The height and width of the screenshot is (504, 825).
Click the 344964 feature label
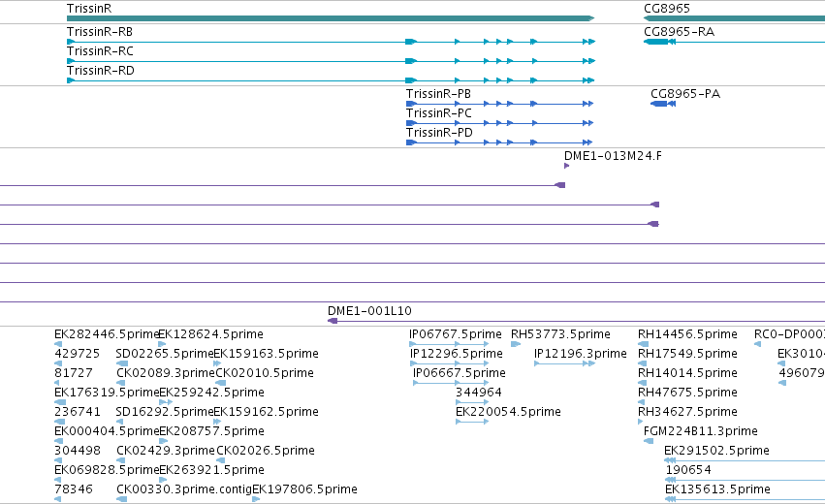(x=479, y=393)
